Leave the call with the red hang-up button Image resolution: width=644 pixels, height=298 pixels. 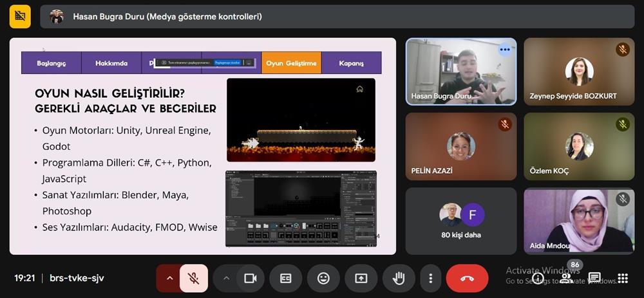pos(467,278)
